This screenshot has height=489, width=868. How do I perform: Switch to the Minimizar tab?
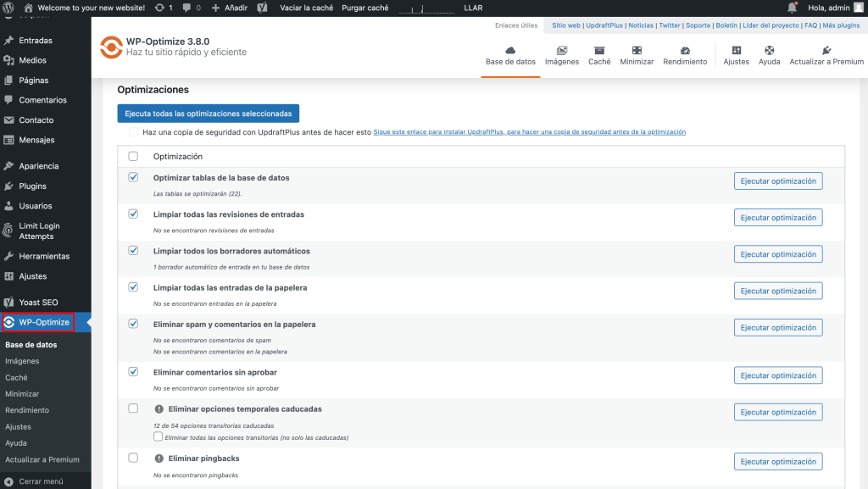click(637, 55)
